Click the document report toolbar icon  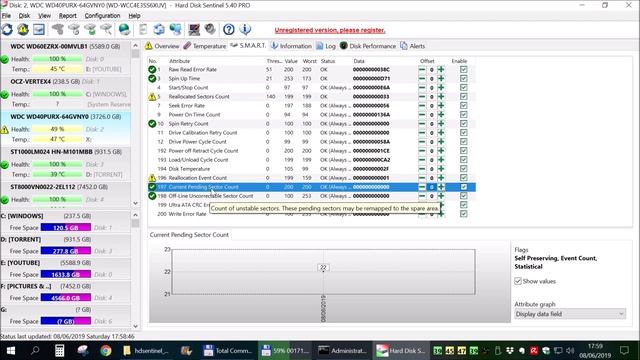pyautogui.click(x=143, y=29)
